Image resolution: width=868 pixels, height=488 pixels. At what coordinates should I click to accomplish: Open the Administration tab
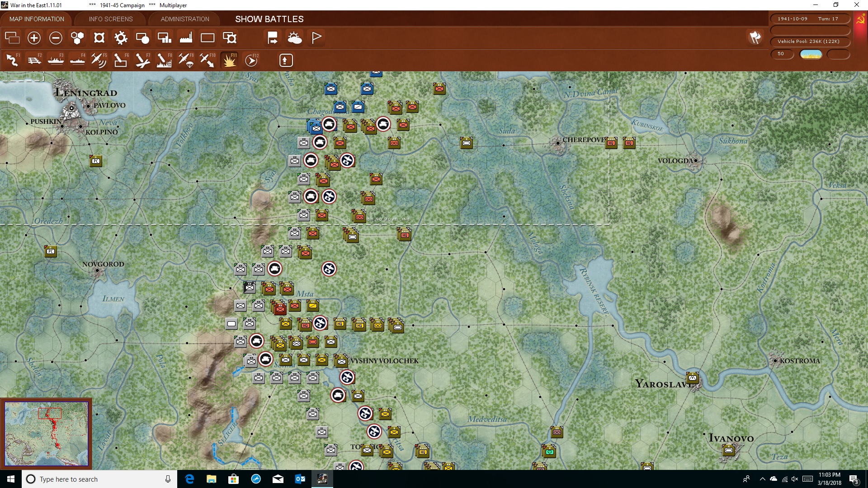pyautogui.click(x=185, y=19)
